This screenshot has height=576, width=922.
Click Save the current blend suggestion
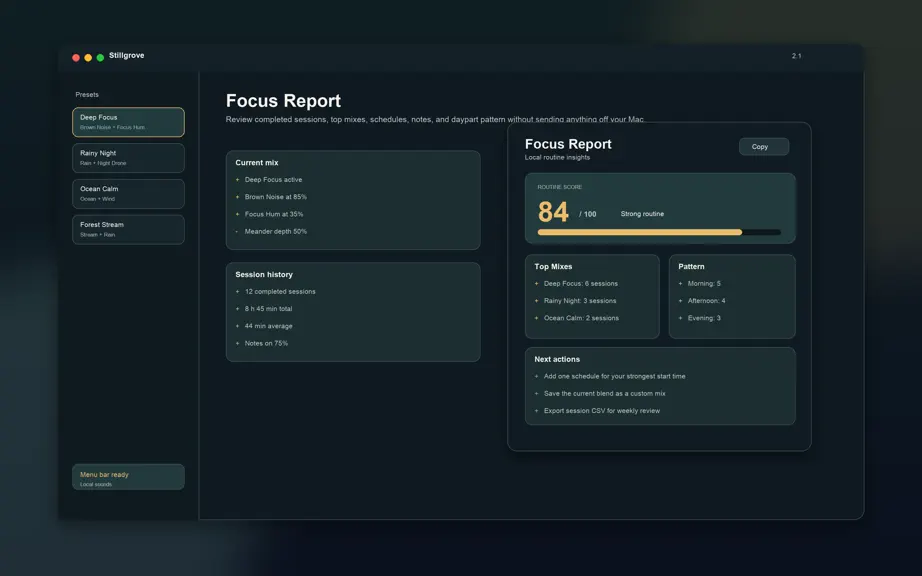pos(604,394)
